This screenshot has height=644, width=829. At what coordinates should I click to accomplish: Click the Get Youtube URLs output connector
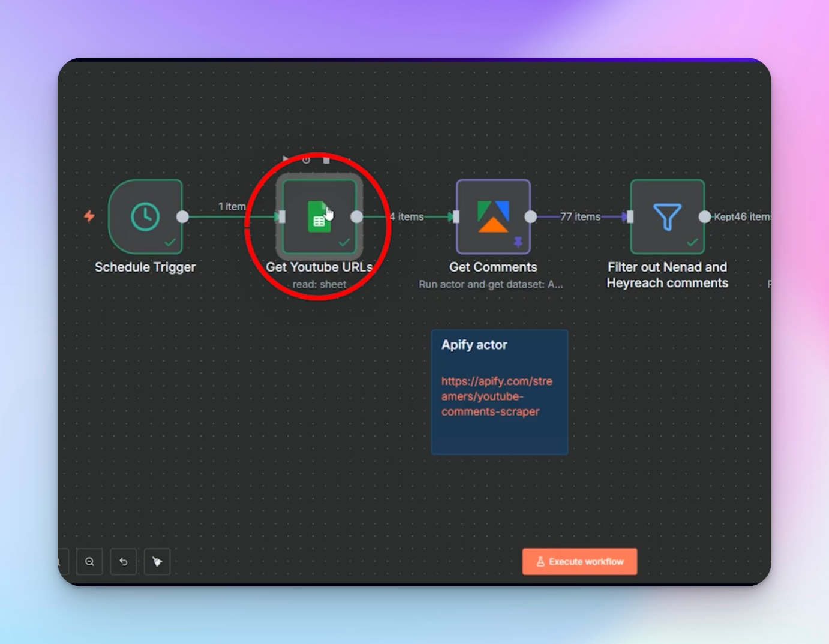pyautogui.click(x=356, y=217)
